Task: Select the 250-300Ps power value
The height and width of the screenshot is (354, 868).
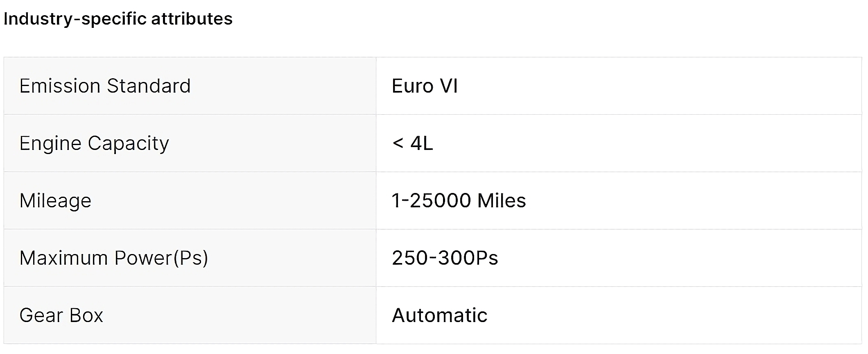Action: coord(445,258)
